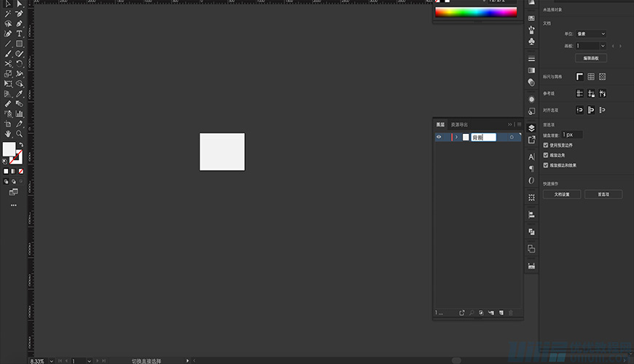Select the Type tool in the toolbar
Screen dimensions: 634x364
[20, 33]
